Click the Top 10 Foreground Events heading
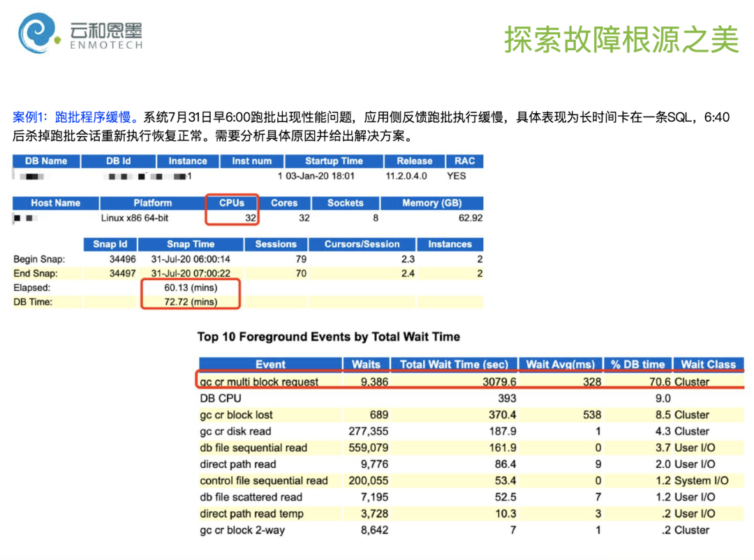 pos(328,337)
